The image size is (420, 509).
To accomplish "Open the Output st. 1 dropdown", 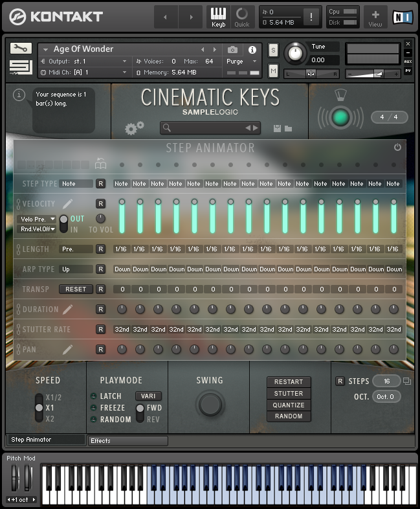I will [84, 62].
